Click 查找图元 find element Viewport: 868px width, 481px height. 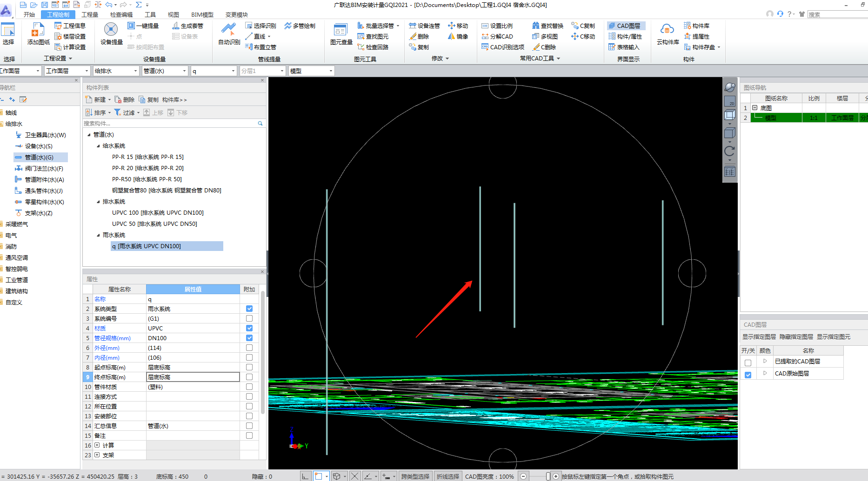pos(373,36)
